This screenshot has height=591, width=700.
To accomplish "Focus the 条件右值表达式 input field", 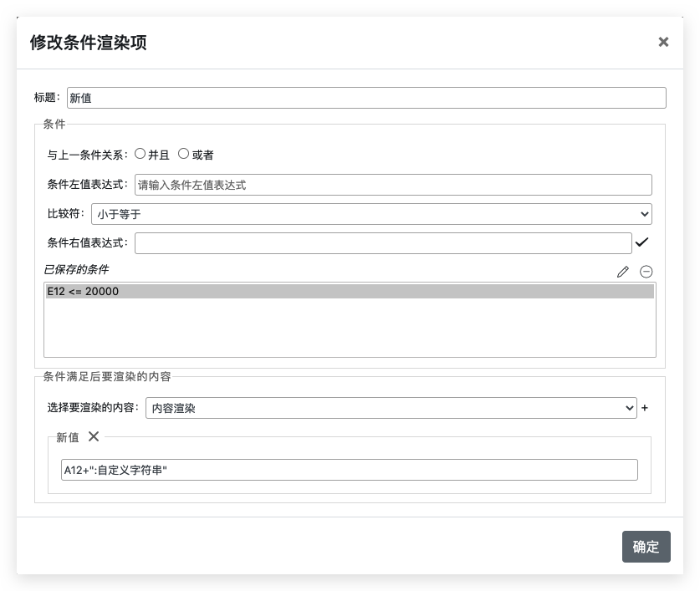I will pyautogui.click(x=383, y=243).
